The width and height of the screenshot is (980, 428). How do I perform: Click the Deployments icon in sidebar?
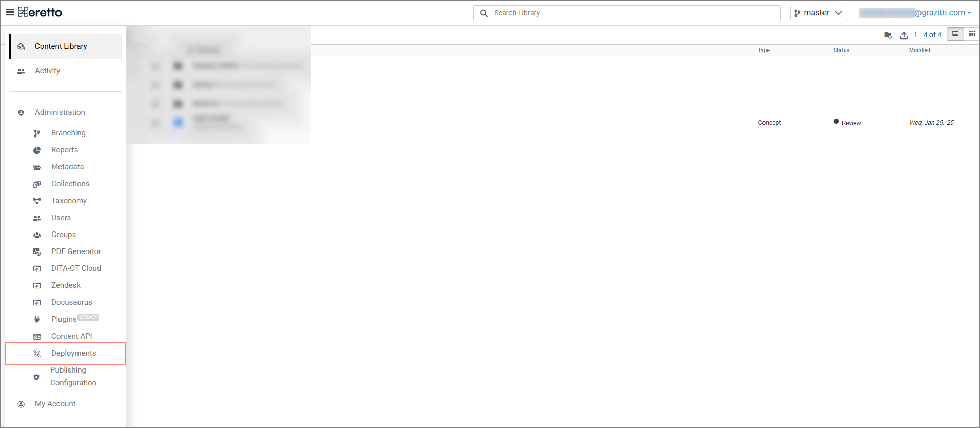click(37, 354)
